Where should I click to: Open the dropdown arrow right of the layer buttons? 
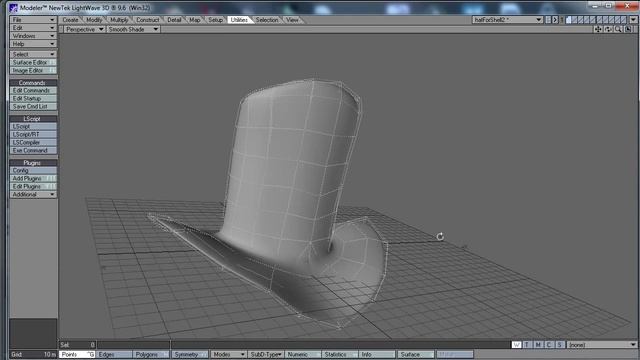[x=633, y=20]
